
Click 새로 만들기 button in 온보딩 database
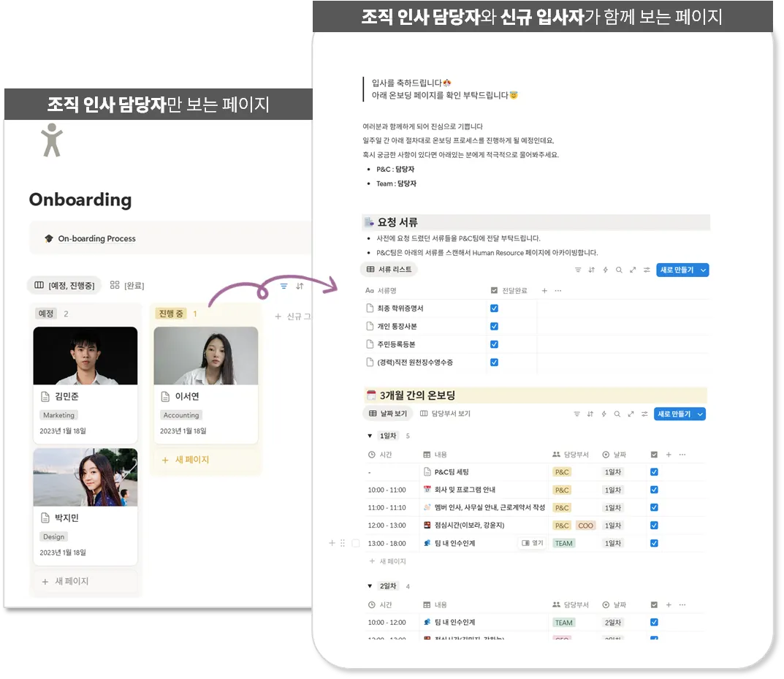click(674, 414)
